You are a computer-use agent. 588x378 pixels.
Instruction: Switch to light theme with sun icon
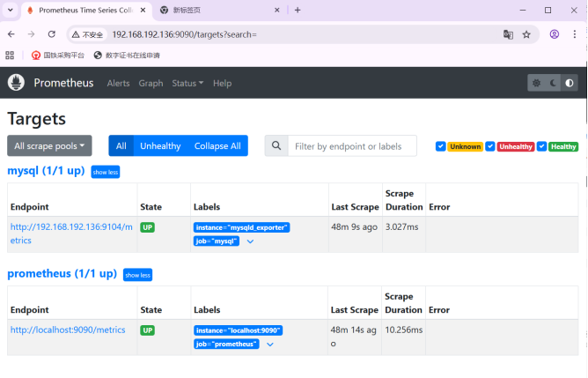point(536,83)
